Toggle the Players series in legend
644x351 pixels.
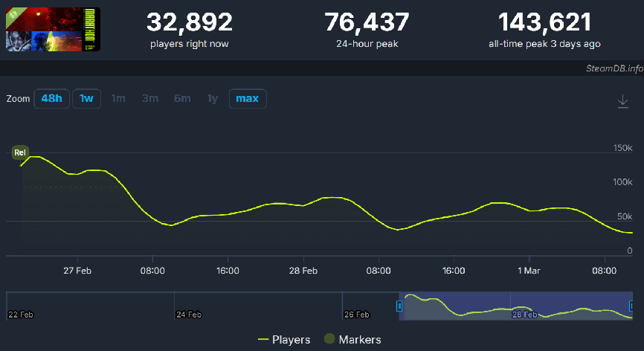283,340
